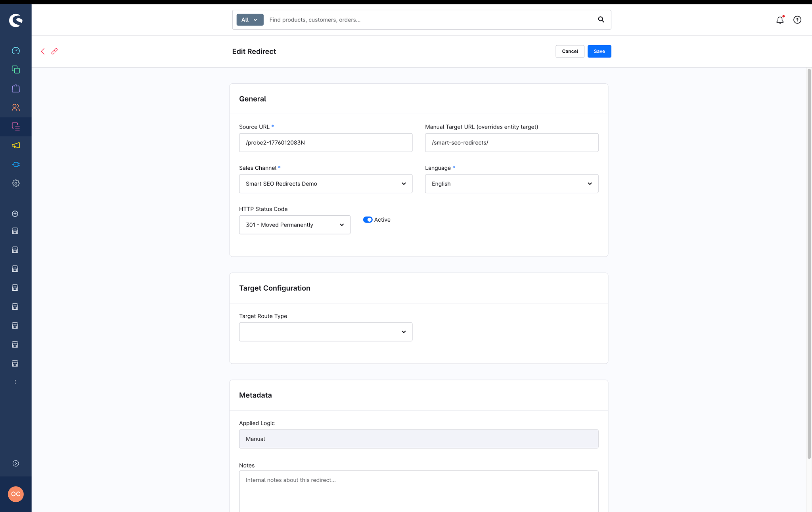812x512 pixels.
Task: Click the global search input field
Action: (430, 20)
